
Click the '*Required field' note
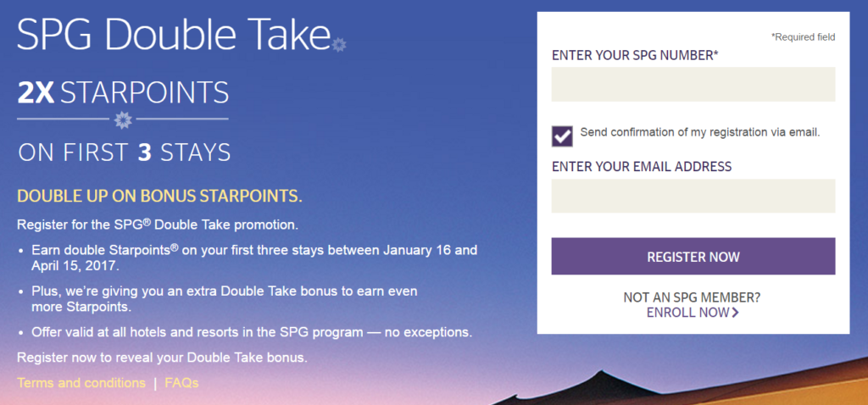[x=804, y=37]
